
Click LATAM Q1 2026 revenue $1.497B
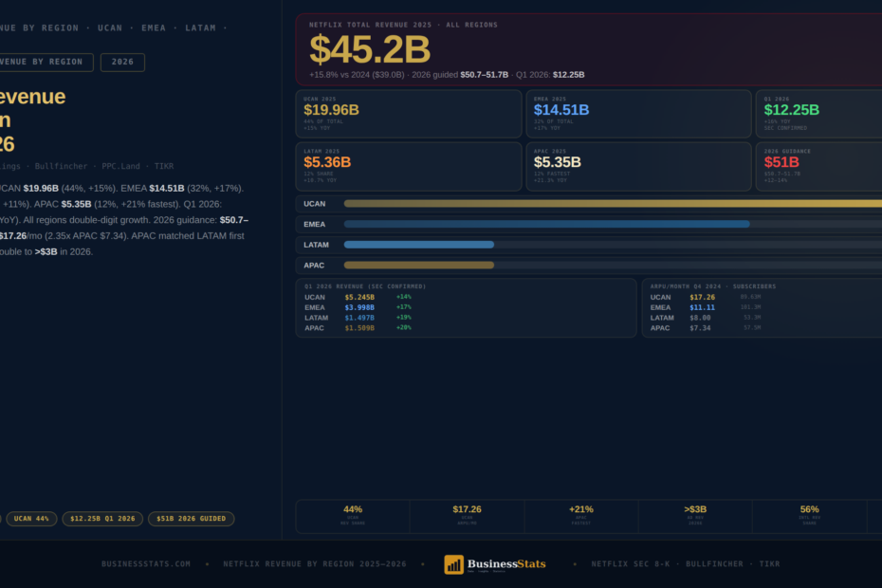pos(359,318)
